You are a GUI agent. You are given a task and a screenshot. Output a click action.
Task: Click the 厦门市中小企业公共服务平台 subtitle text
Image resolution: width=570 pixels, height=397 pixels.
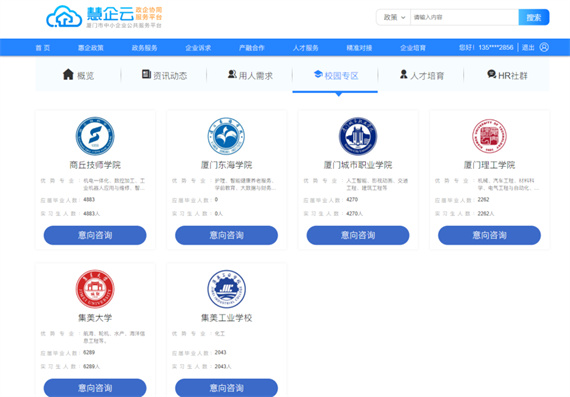124,25
